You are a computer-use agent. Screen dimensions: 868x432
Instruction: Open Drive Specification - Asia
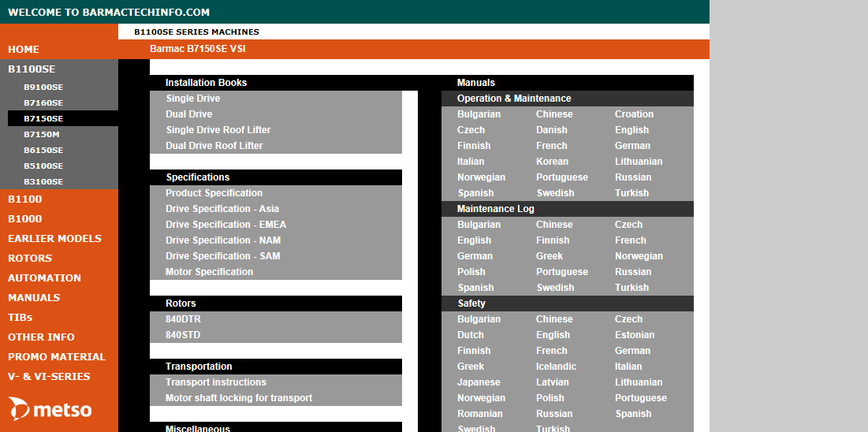[222, 209]
